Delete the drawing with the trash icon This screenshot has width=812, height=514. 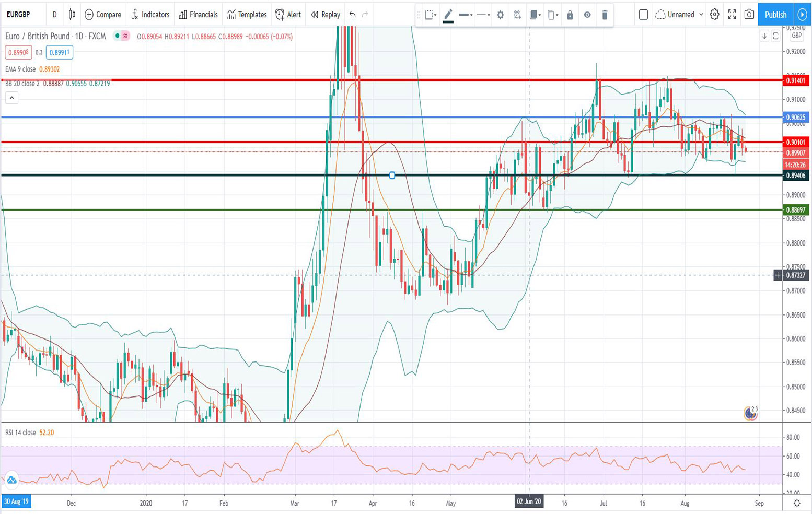[605, 15]
